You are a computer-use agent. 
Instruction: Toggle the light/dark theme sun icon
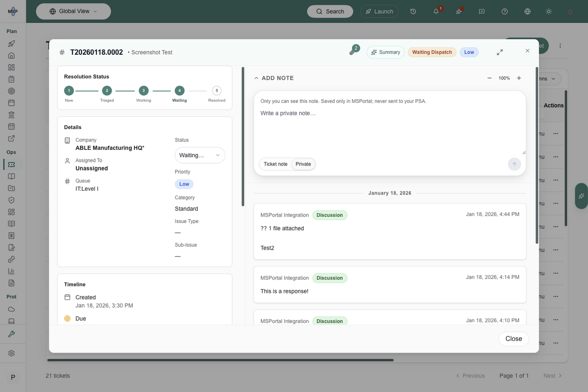(548, 11)
